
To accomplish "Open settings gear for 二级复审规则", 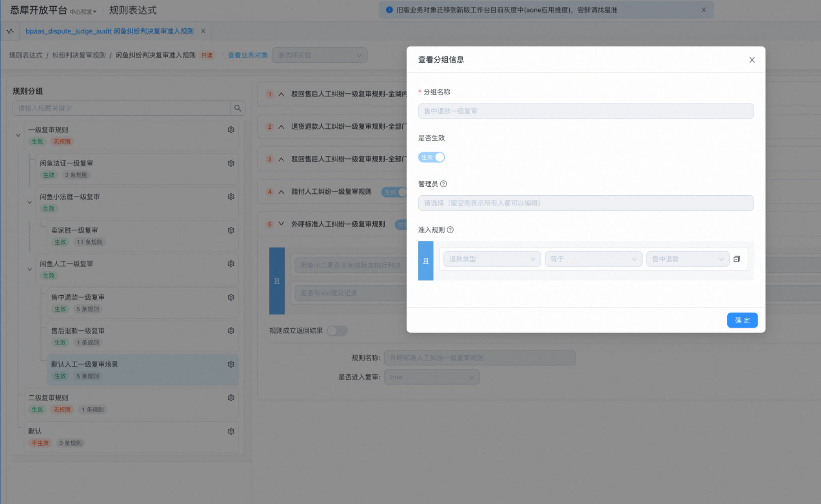I will click(231, 398).
